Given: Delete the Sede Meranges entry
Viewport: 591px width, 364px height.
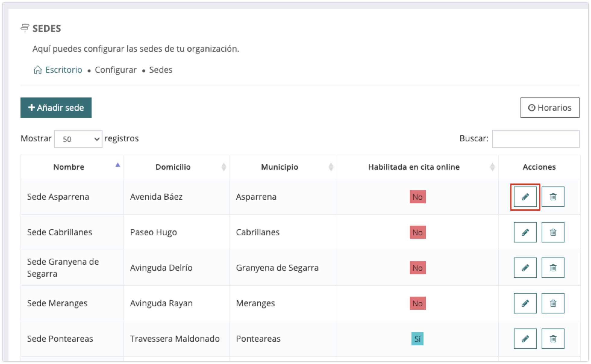Looking at the screenshot, I should (553, 303).
